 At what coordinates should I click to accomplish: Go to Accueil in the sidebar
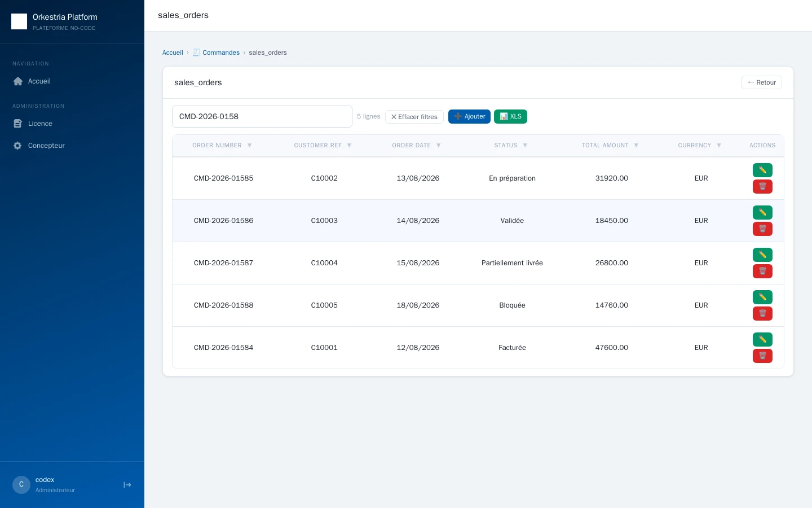72,81
